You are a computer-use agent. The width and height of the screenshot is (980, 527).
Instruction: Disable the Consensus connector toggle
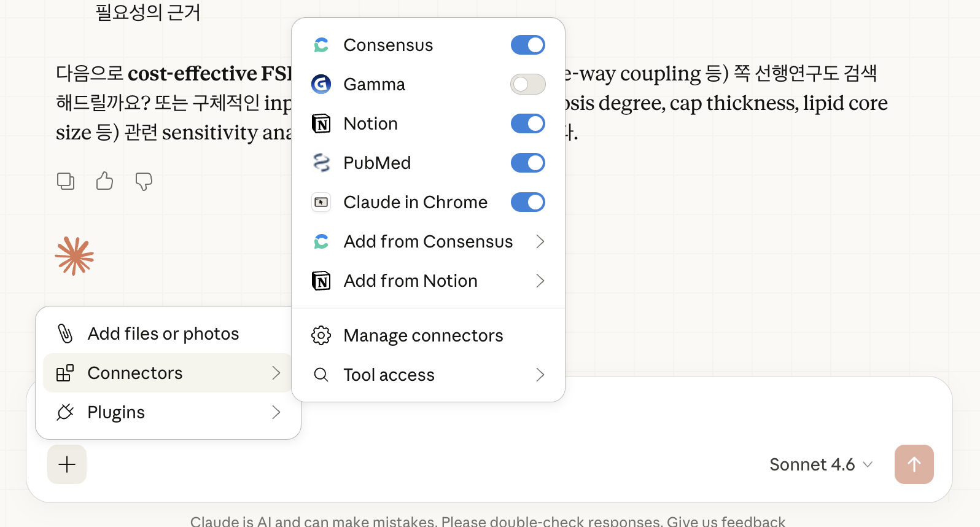click(x=528, y=45)
